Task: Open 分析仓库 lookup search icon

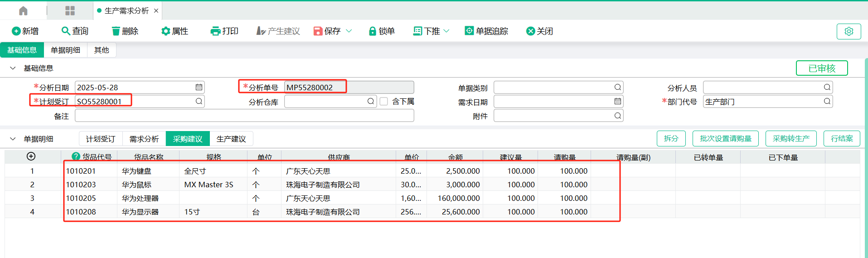Action: click(x=370, y=101)
